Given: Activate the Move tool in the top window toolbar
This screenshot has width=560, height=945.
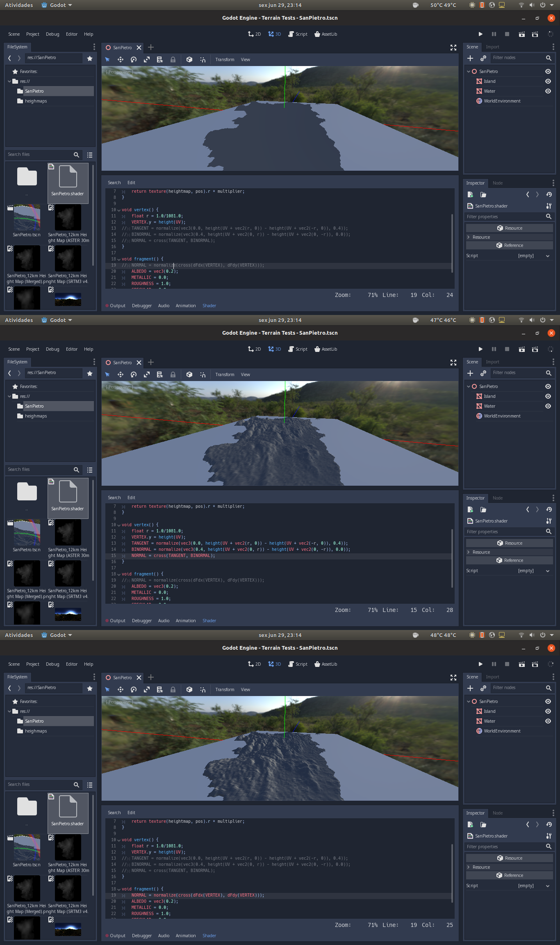Looking at the screenshot, I should [x=121, y=59].
